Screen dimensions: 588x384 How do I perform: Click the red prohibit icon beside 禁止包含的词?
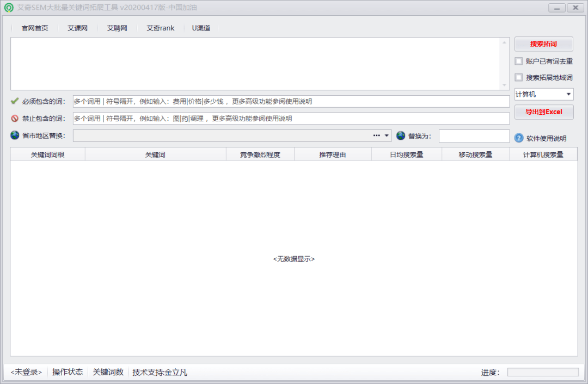point(15,118)
